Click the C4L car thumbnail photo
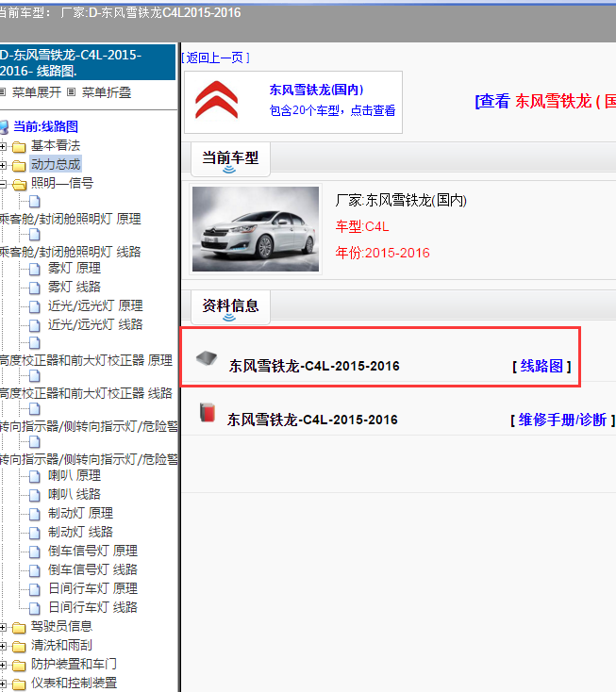 (x=256, y=229)
